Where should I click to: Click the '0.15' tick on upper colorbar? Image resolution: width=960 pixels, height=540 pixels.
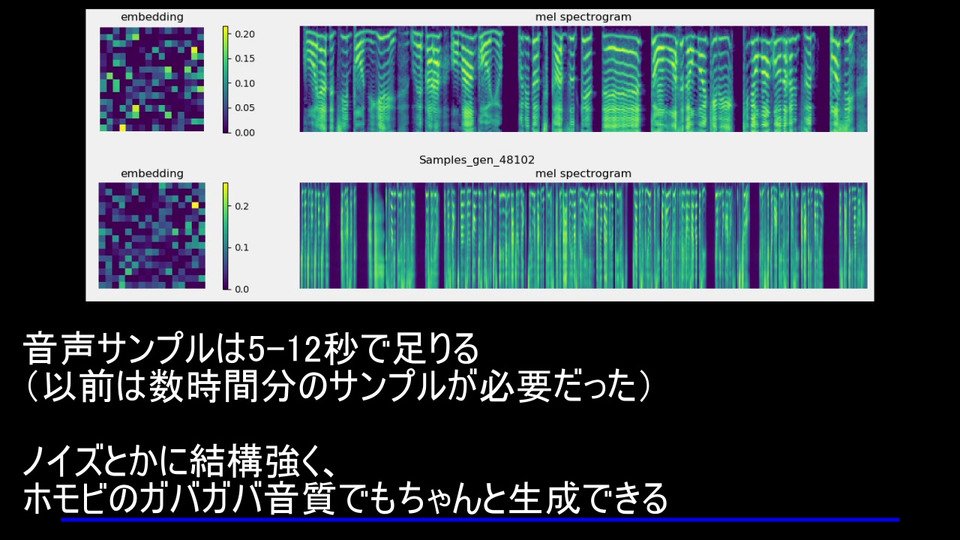pos(245,59)
